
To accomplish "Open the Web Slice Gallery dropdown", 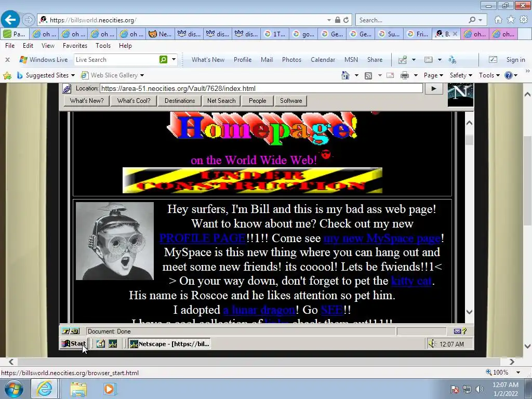I will point(142,75).
